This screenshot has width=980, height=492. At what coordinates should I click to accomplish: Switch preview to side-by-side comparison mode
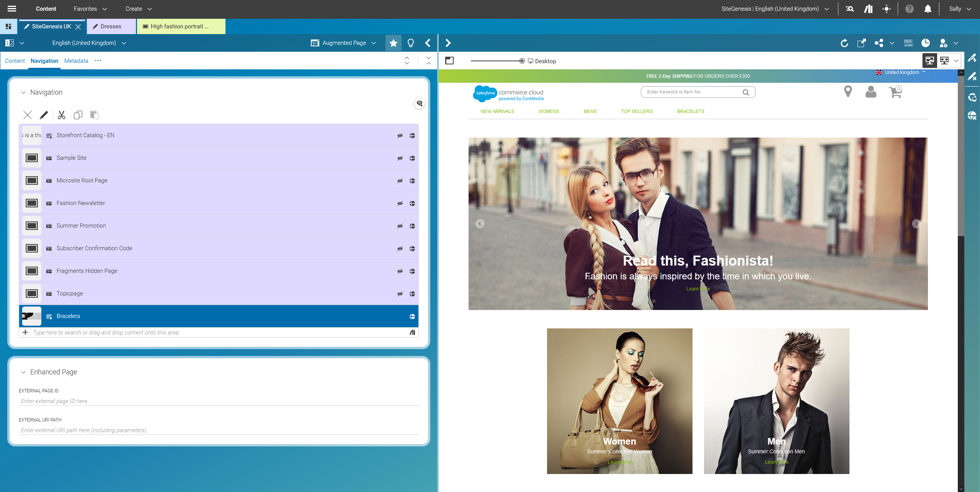pos(944,60)
